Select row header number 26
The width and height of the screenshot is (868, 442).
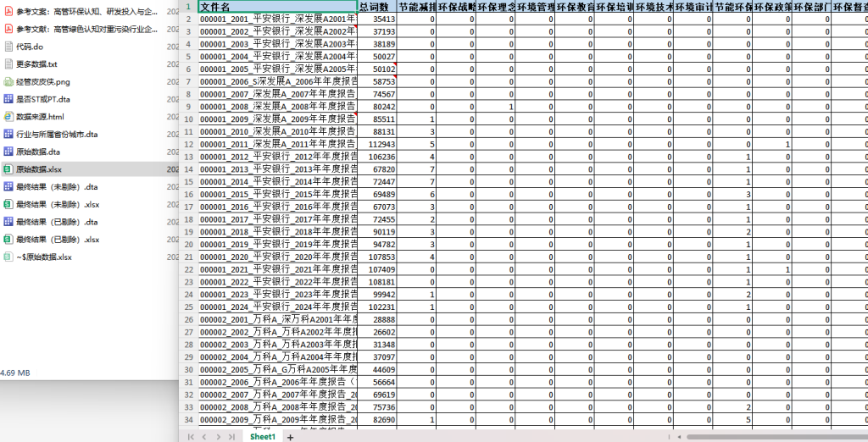click(188, 320)
